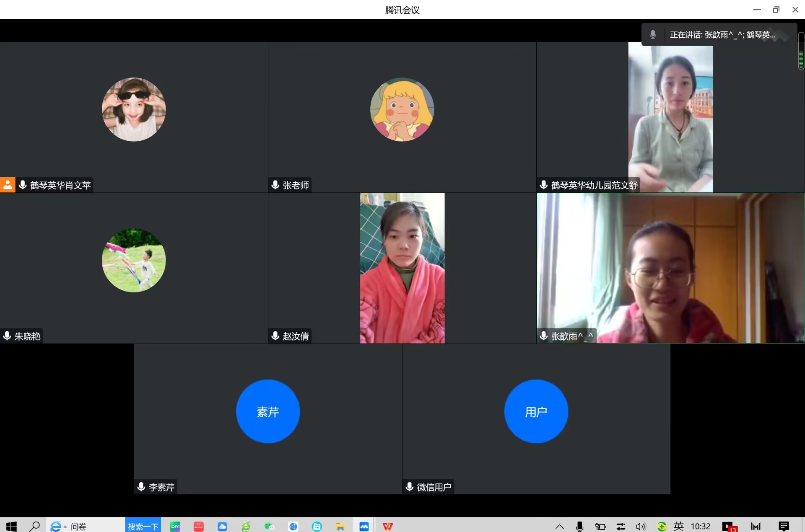Click the battery power tray icon

pyautogui.click(x=600, y=527)
